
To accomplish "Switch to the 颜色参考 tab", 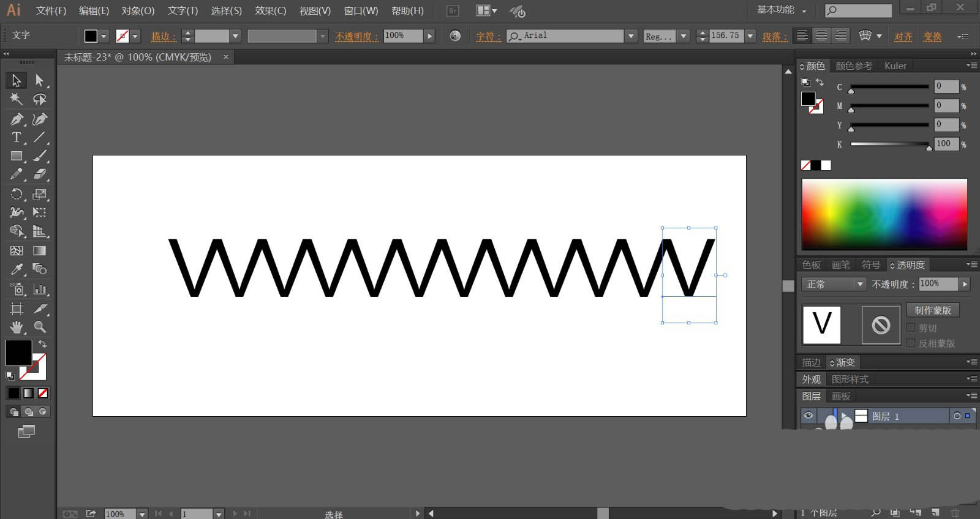I will coord(854,65).
